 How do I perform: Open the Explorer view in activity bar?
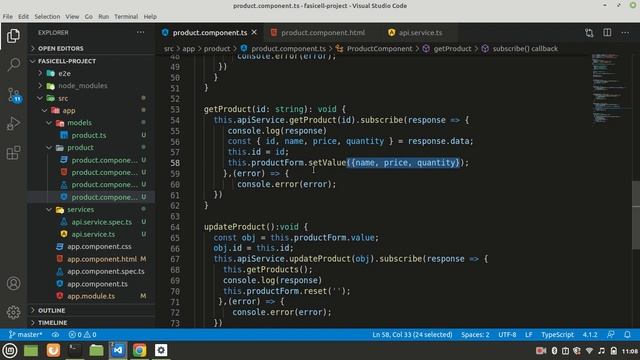(x=13, y=36)
